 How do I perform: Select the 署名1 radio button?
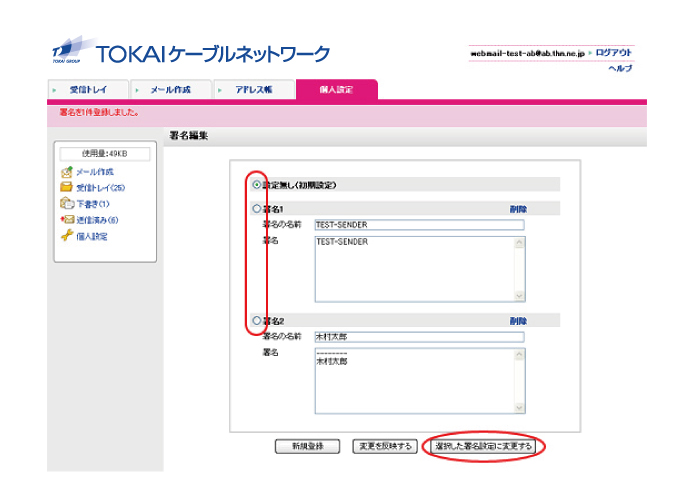[257, 208]
